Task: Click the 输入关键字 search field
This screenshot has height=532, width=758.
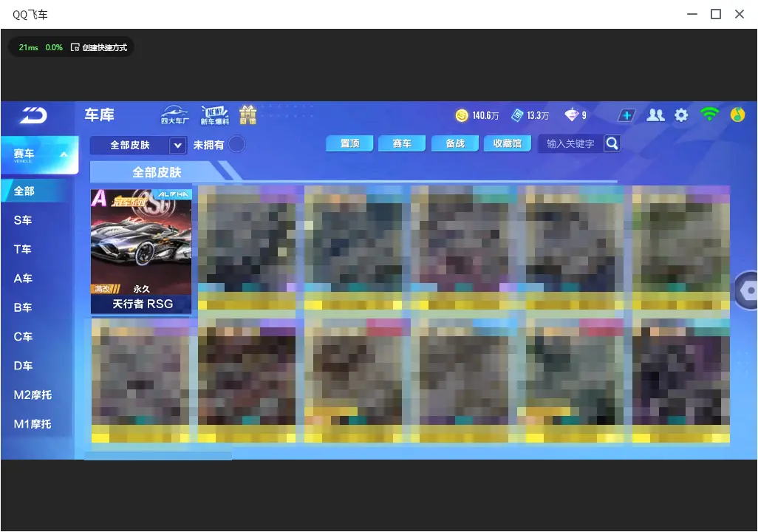Action: pyautogui.click(x=570, y=143)
